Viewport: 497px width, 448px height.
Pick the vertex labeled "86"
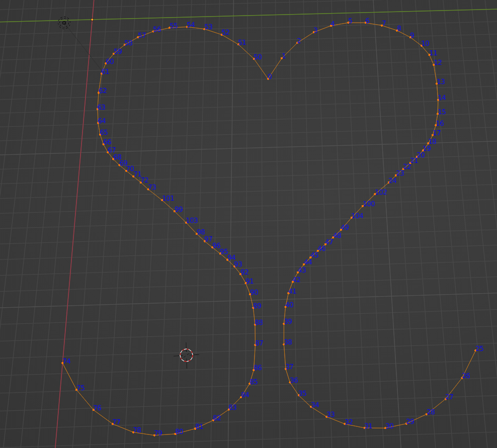(x=254, y=370)
